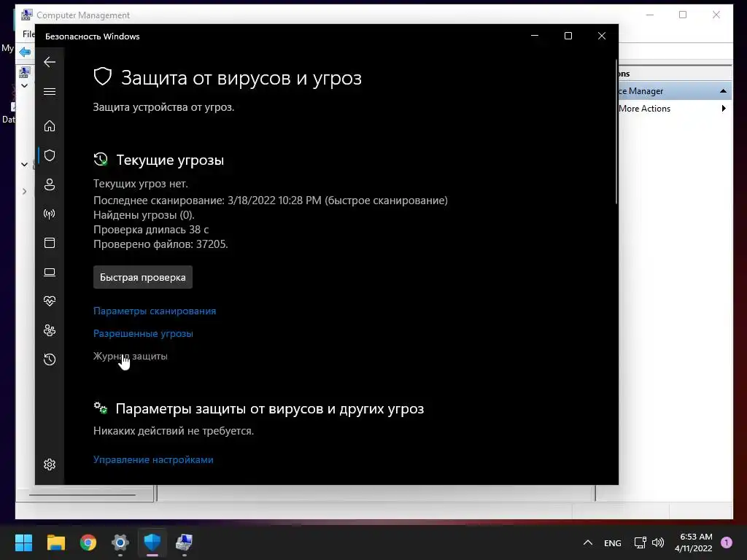Show hidden tray icons chevron
This screenshot has height=560, width=747.
[x=588, y=542]
